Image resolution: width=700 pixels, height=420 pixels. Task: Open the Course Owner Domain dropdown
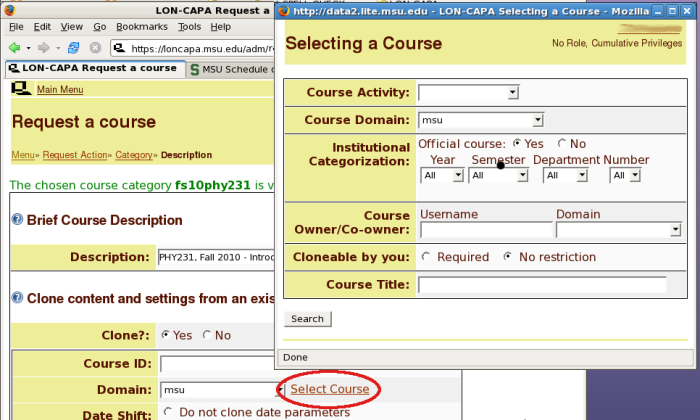tap(618, 230)
